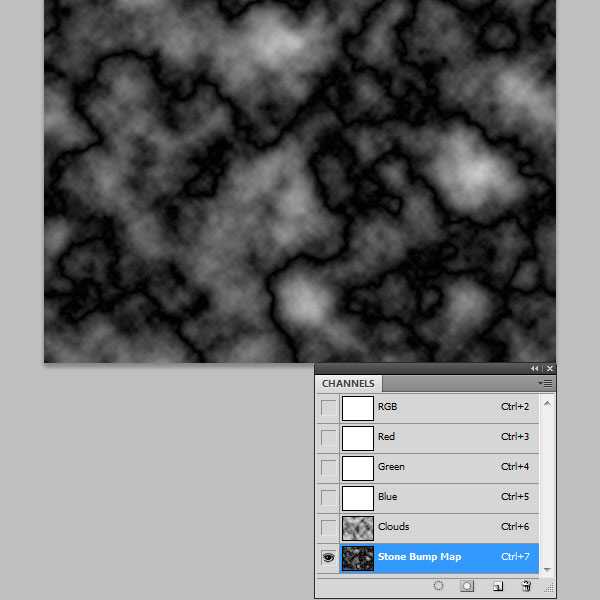Delete current channel with trash icon
The height and width of the screenshot is (600, 600).
526,586
